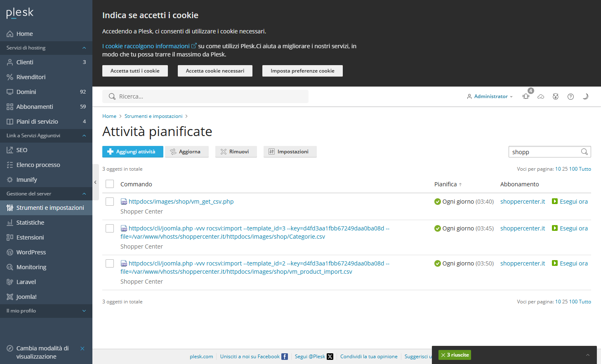Click the status icon for the 03:45 task
601x364 pixels.
(x=438, y=228)
